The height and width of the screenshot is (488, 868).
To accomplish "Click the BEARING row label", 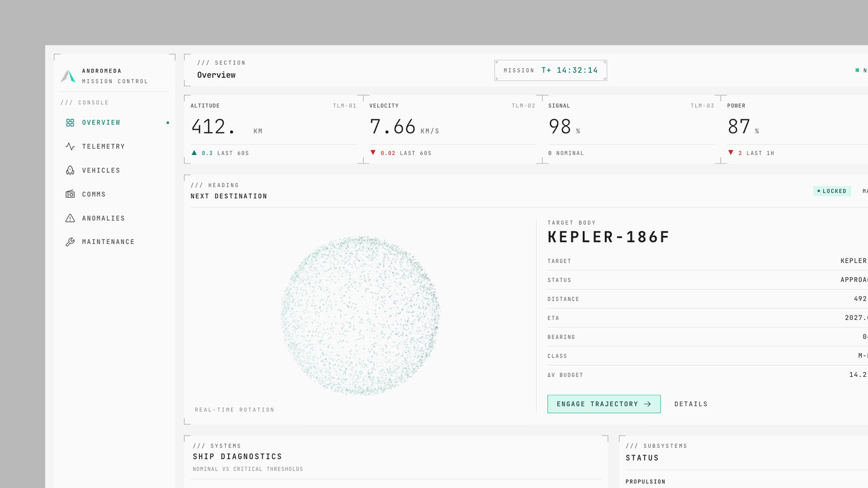I will click(x=561, y=337).
